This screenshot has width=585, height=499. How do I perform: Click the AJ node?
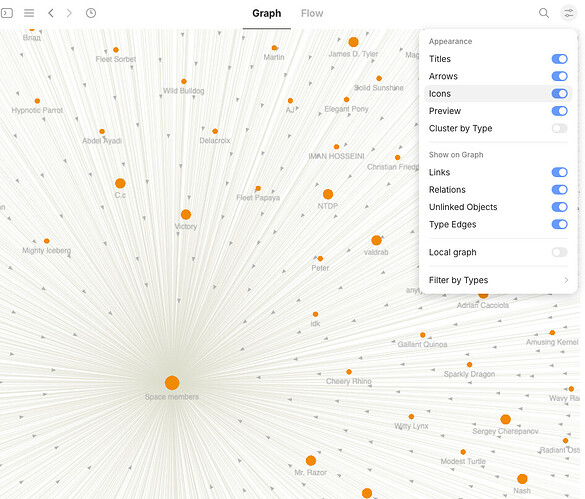[290, 101]
